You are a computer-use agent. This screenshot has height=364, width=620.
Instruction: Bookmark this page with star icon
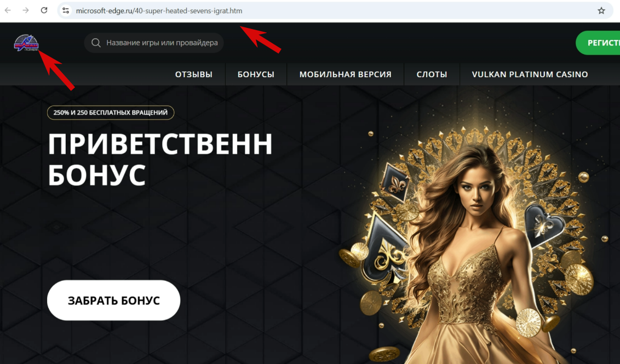pos(601,10)
